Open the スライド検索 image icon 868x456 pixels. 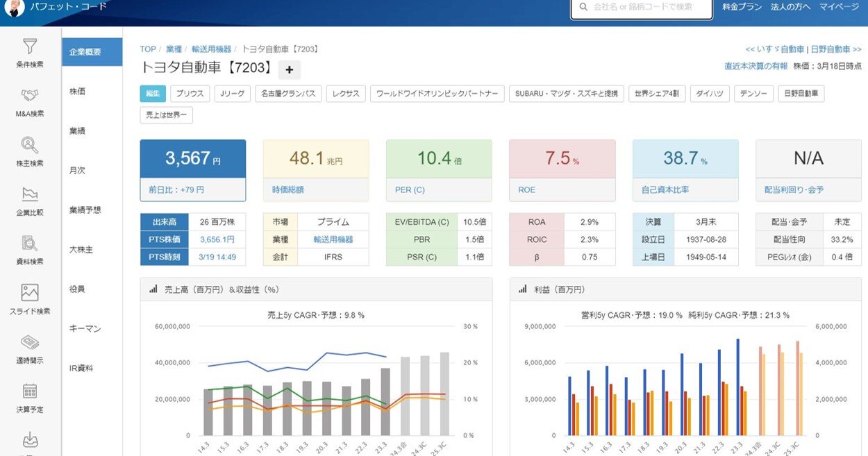pos(30,292)
